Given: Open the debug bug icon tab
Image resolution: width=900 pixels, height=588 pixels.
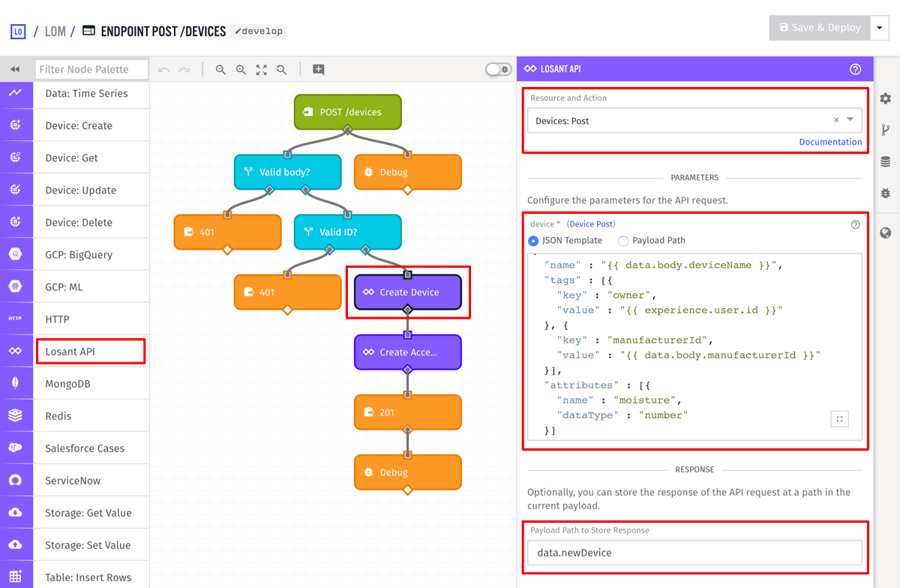Looking at the screenshot, I should pyautogui.click(x=886, y=193).
